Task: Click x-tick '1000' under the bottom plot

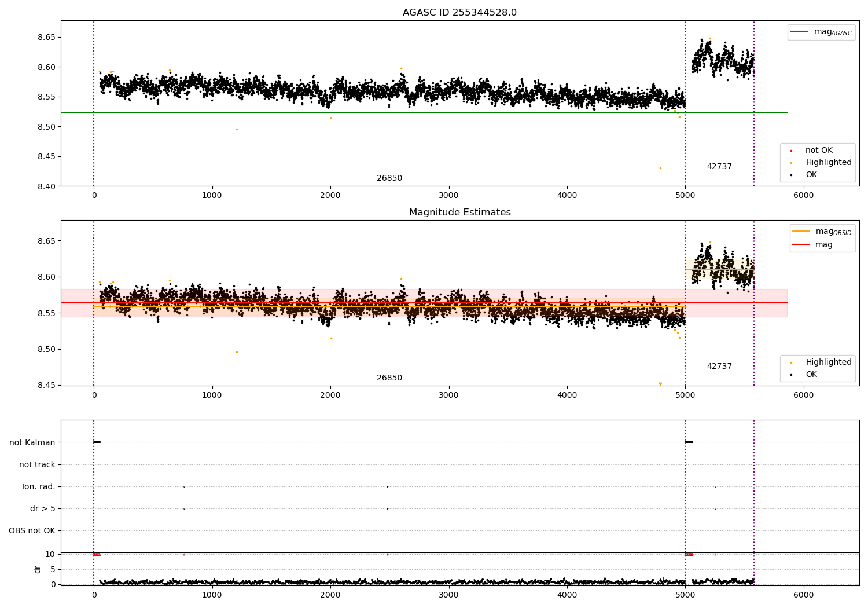Action: coord(212,595)
